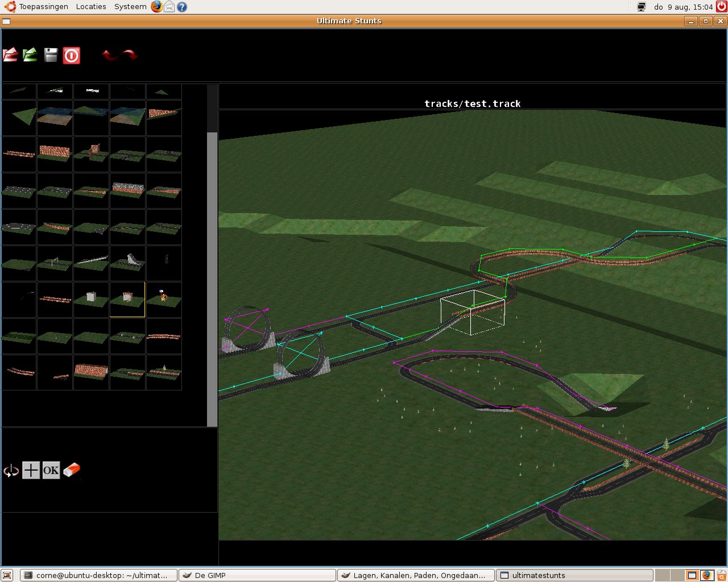Select the road tile with goal post

tap(55, 263)
